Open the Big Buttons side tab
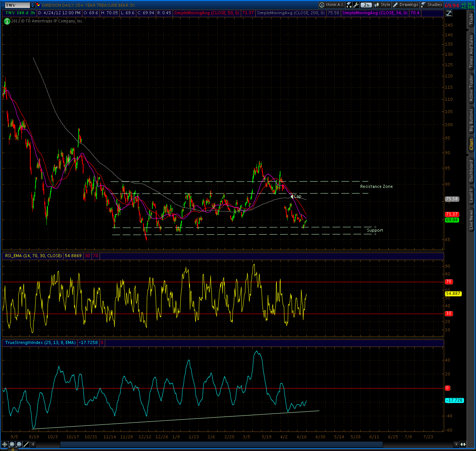Screen dimensions: 476x451 (x=472, y=120)
